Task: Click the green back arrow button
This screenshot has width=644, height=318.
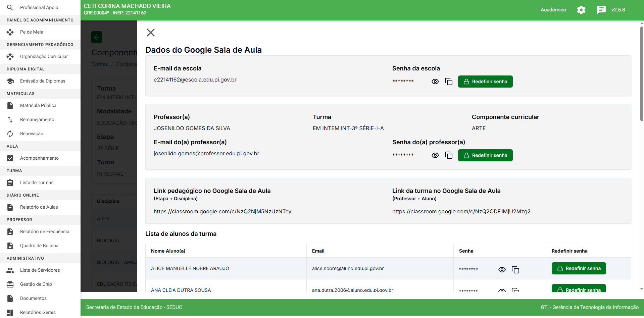Action: click(97, 37)
